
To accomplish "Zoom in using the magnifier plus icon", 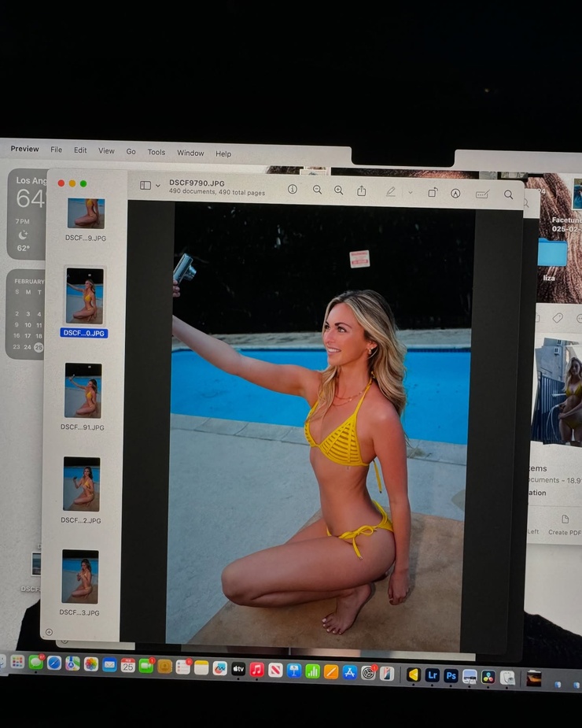I will click(x=339, y=190).
